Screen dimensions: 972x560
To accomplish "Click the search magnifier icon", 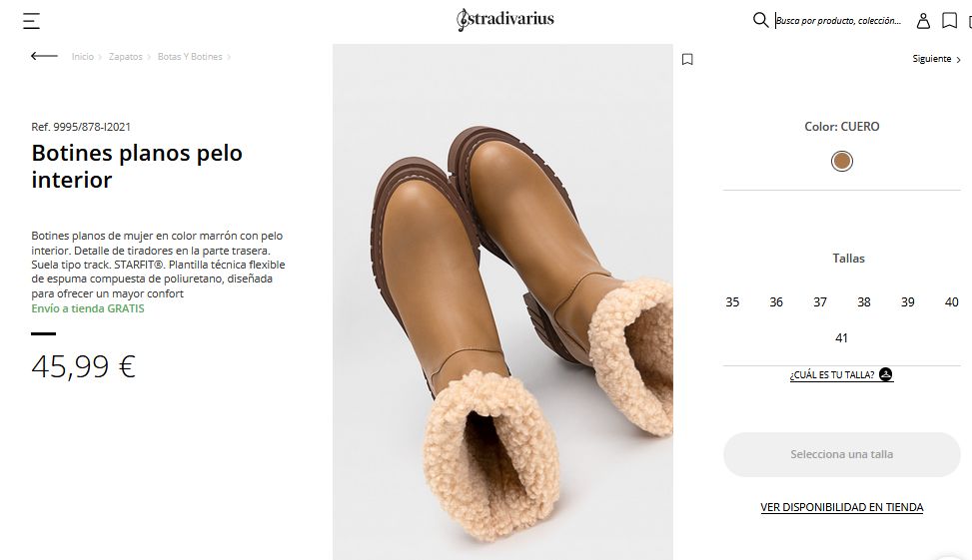I will pos(760,20).
